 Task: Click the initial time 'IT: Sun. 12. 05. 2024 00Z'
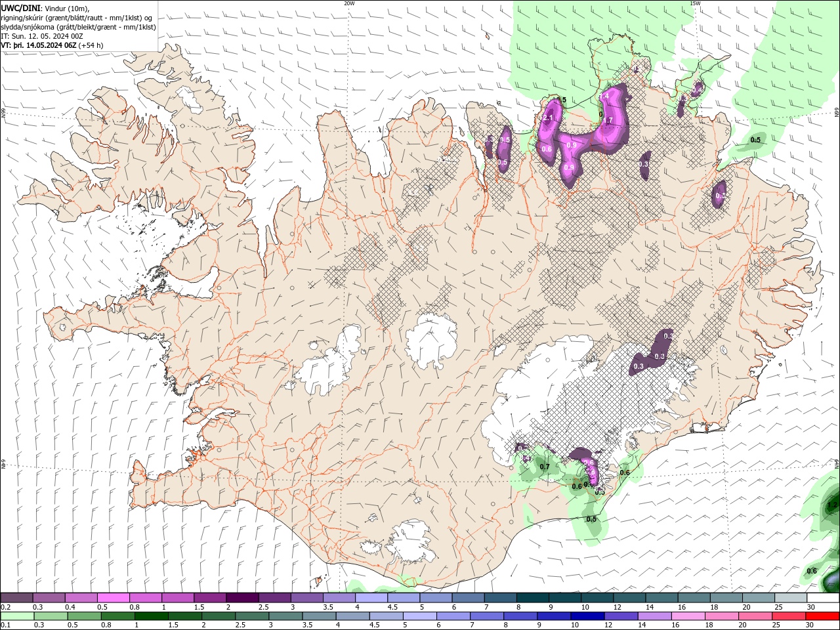coord(42,36)
